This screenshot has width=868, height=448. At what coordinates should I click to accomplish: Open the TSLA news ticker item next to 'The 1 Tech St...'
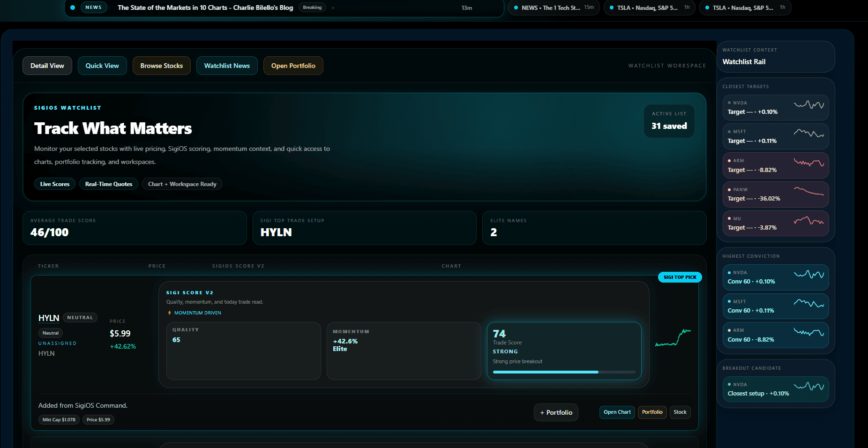click(x=650, y=7)
